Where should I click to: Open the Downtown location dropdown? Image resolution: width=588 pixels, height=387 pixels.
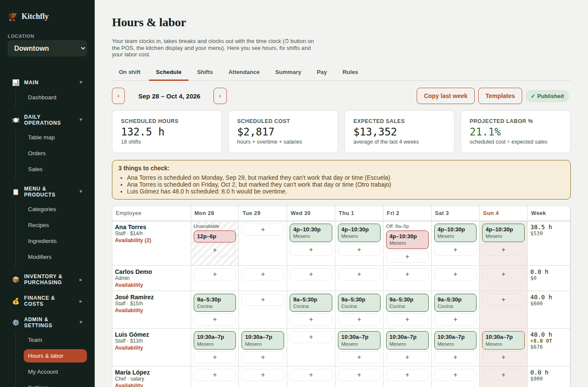click(x=47, y=49)
